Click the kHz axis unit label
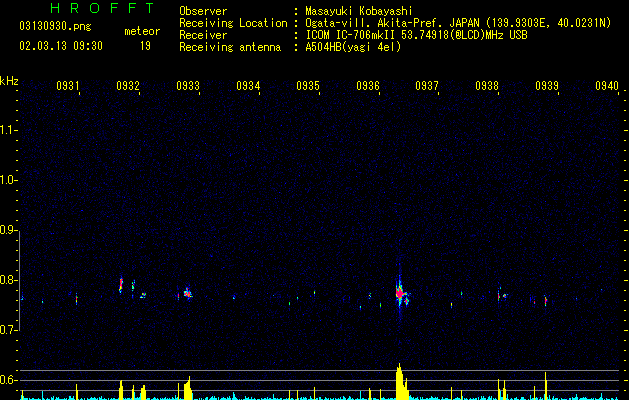The image size is (629, 400). (x=9, y=81)
